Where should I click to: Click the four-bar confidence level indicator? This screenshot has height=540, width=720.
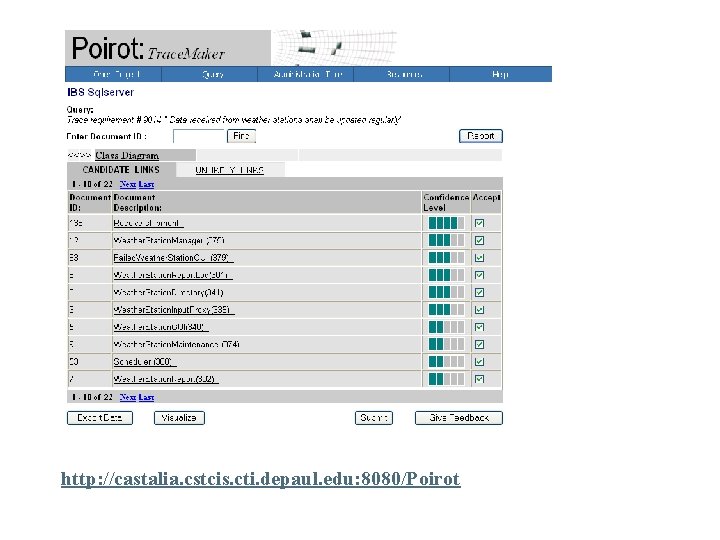[x=446, y=224]
